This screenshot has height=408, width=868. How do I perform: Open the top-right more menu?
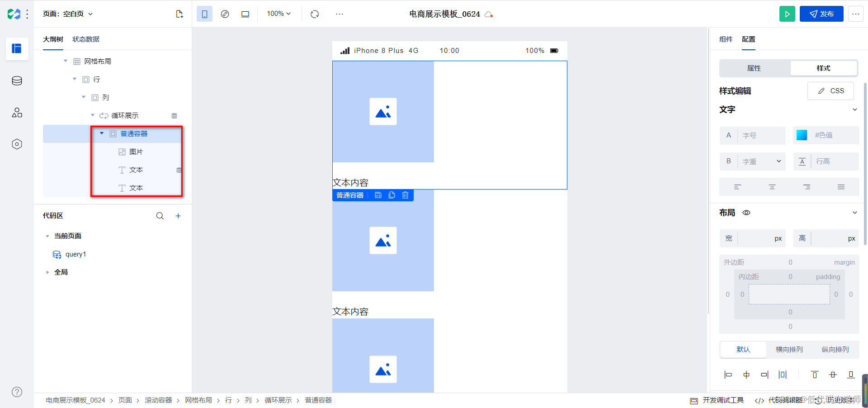pos(855,14)
